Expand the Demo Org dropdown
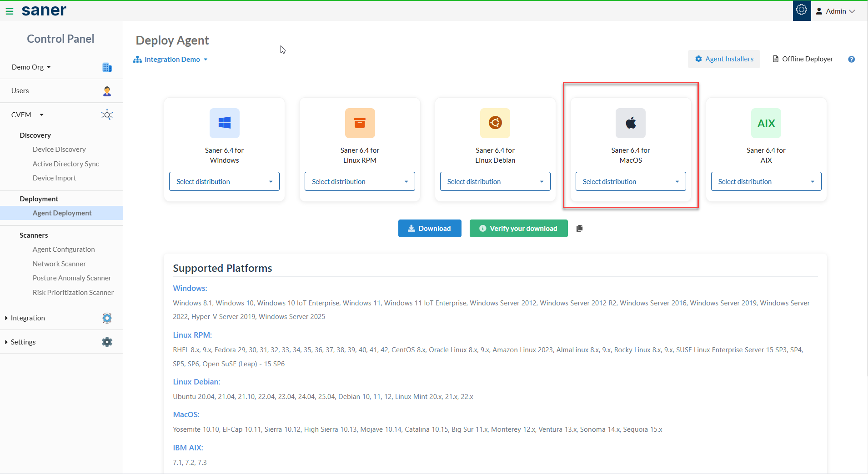 pyautogui.click(x=31, y=67)
